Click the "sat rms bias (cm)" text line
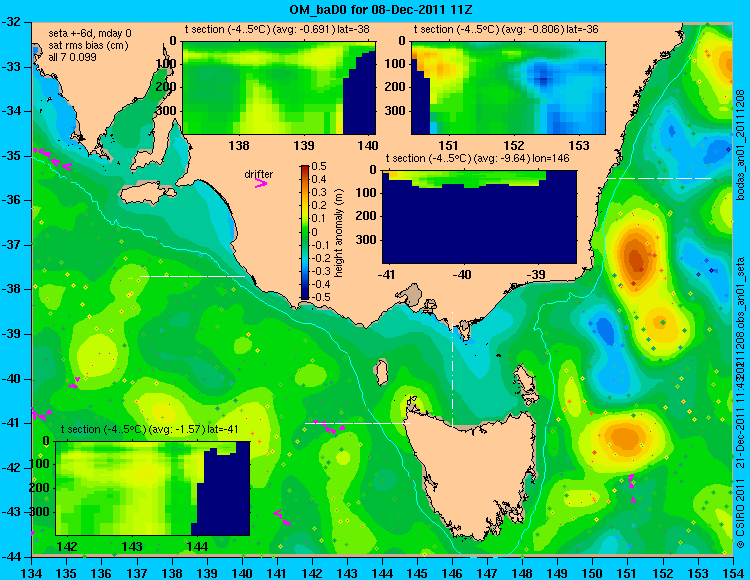 88,46
